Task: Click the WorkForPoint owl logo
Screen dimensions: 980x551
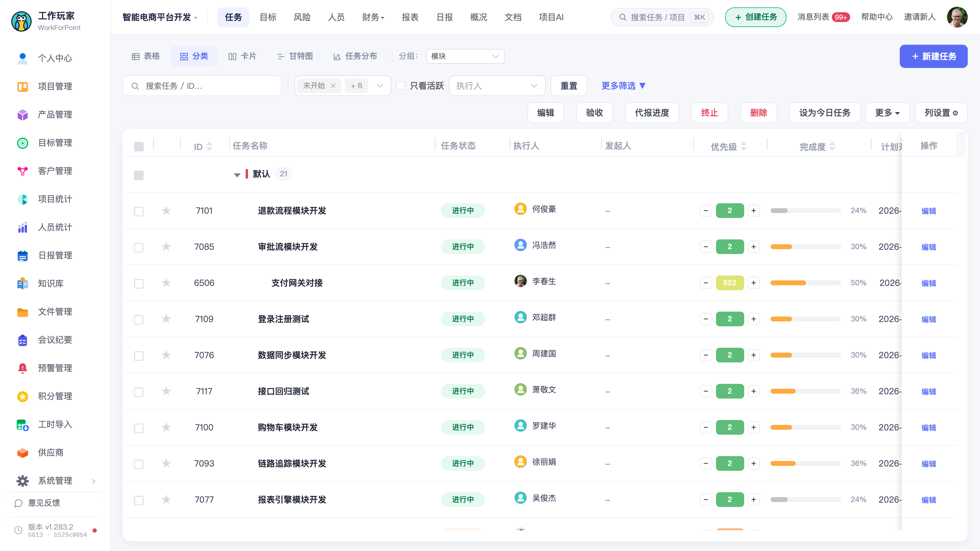Action: [21, 21]
